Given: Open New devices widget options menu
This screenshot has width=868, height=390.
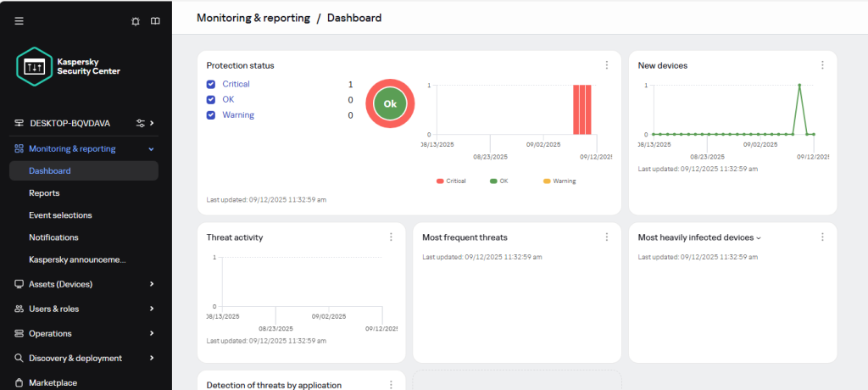Looking at the screenshot, I should click(822, 65).
